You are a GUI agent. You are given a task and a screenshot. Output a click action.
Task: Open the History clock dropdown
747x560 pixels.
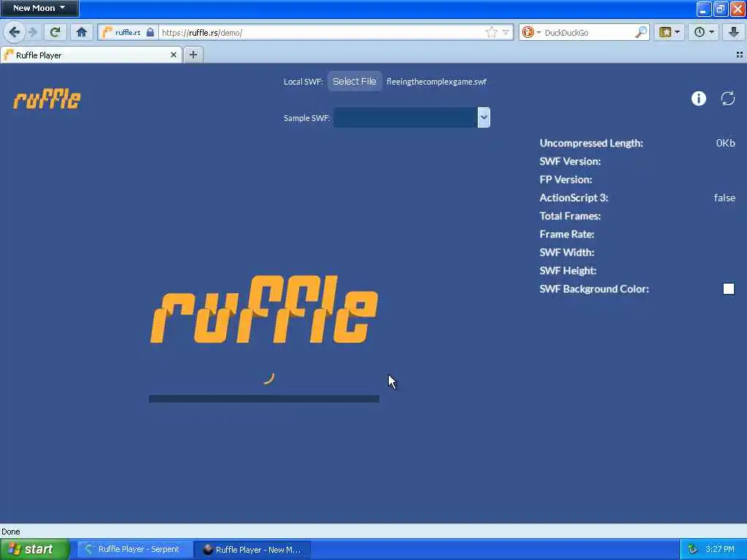704,32
